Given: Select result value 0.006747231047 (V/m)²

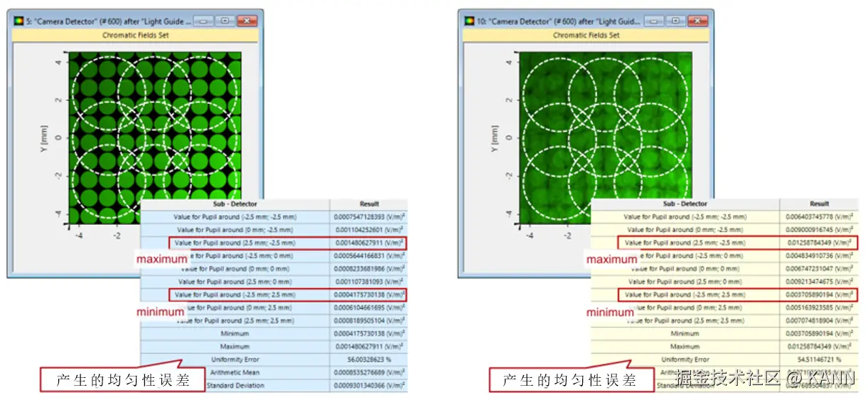Looking at the screenshot, I should 820,268.
